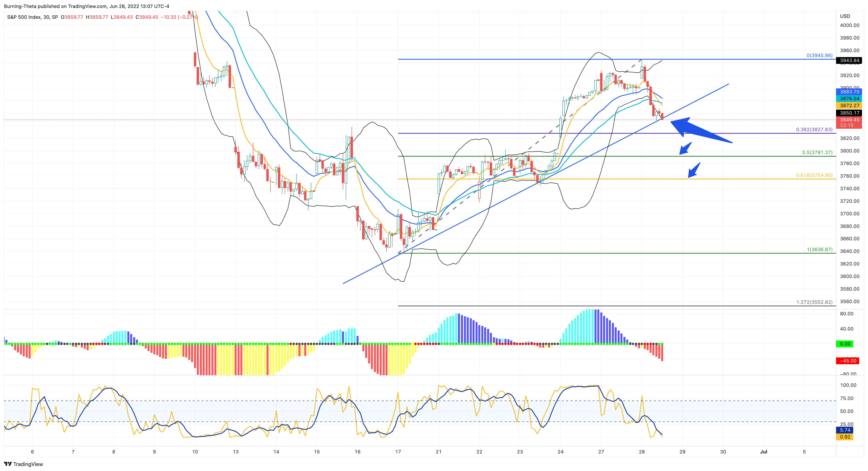Click the 3560.00 price axis label
Screen dimensions: 868x471
click(849, 302)
